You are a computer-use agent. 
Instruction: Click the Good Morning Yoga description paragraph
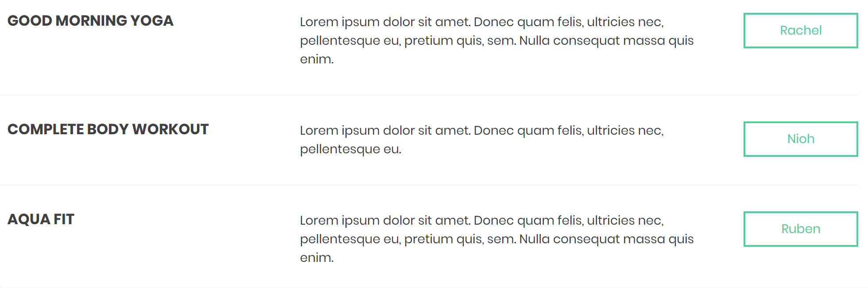(496, 40)
